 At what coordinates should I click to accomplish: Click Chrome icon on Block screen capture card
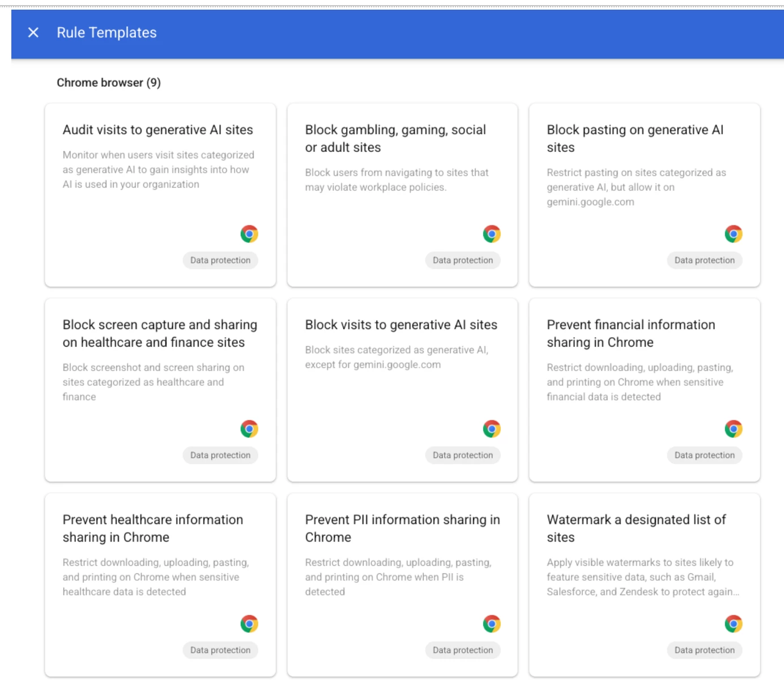point(249,429)
